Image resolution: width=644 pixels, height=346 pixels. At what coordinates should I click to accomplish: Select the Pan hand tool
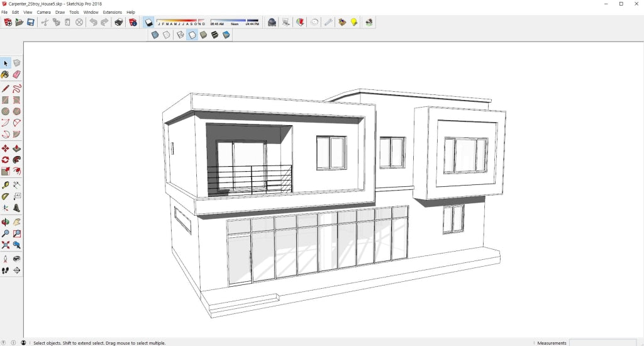17,222
